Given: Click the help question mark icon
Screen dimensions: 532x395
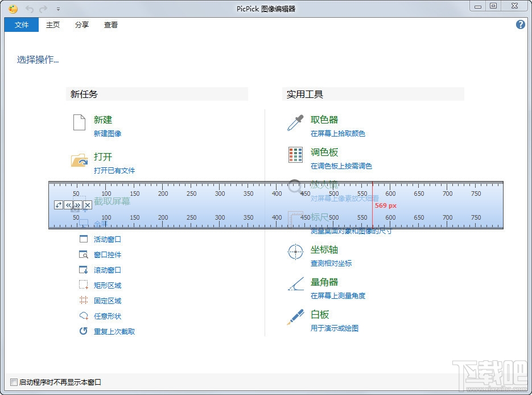Looking at the screenshot, I should [x=520, y=24].
